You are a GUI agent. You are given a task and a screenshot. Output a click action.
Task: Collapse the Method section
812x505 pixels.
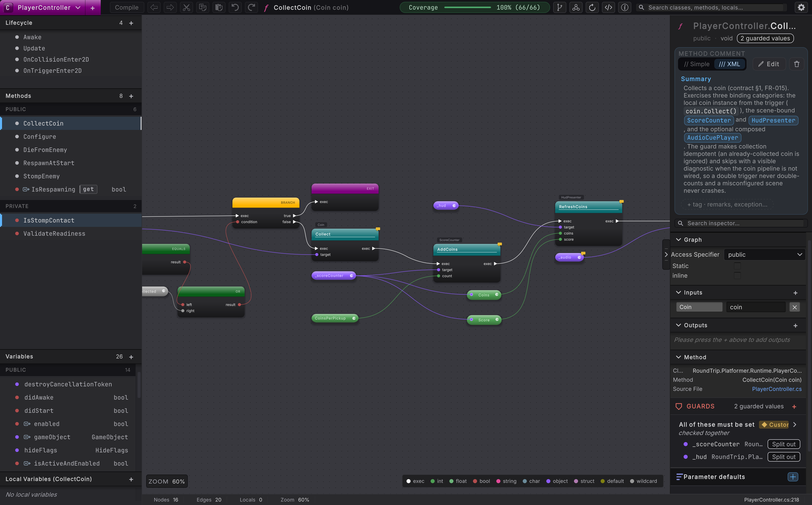point(678,357)
